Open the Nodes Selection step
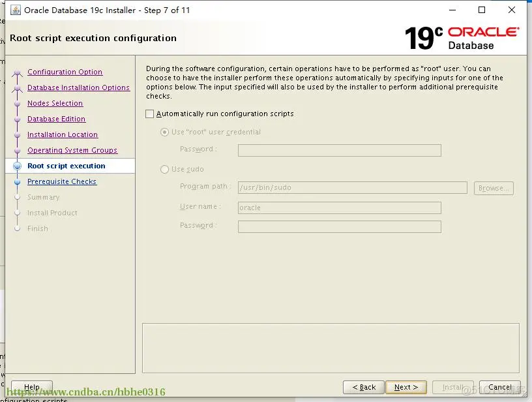 coord(55,103)
